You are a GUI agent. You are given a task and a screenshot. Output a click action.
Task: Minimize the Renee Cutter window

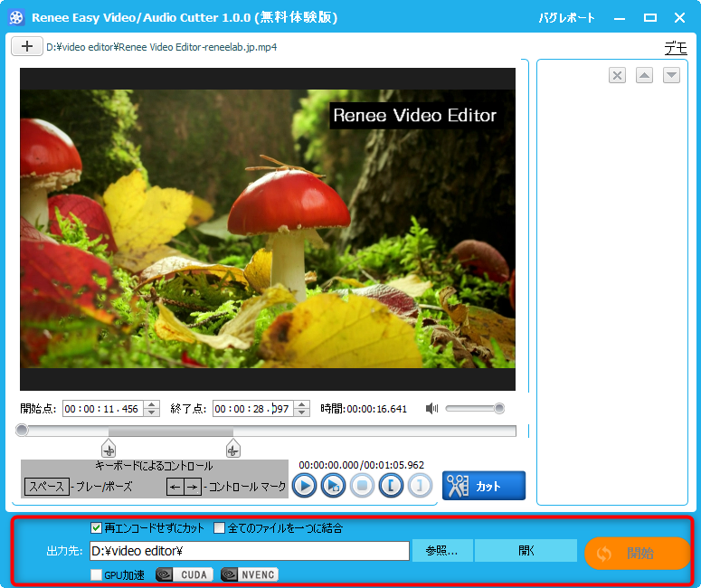pyautogui.click(x=620, y=18)
